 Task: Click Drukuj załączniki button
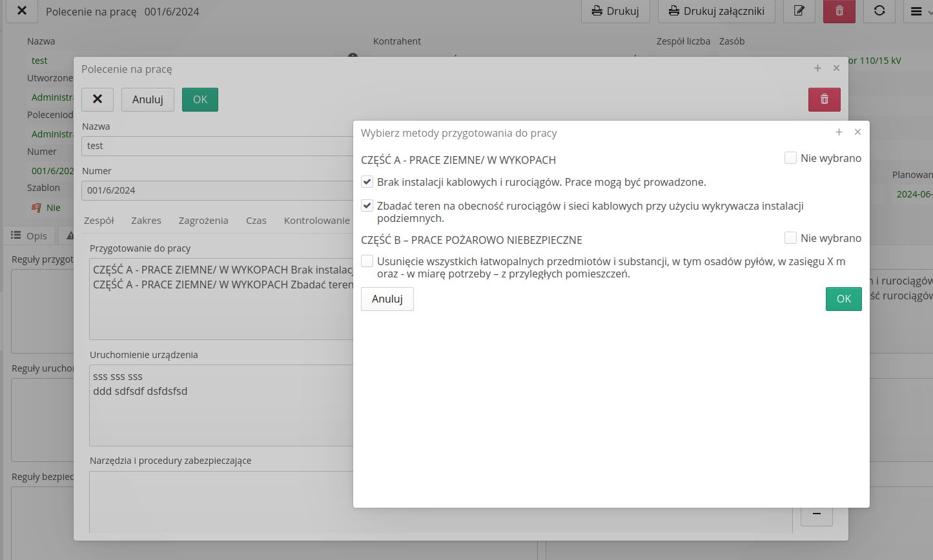tap(716, 11)
